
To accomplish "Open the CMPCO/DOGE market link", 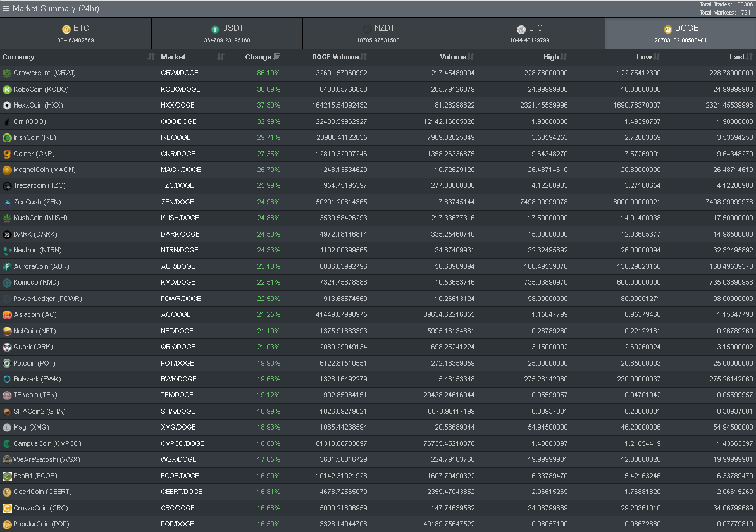I will [182, 443].
